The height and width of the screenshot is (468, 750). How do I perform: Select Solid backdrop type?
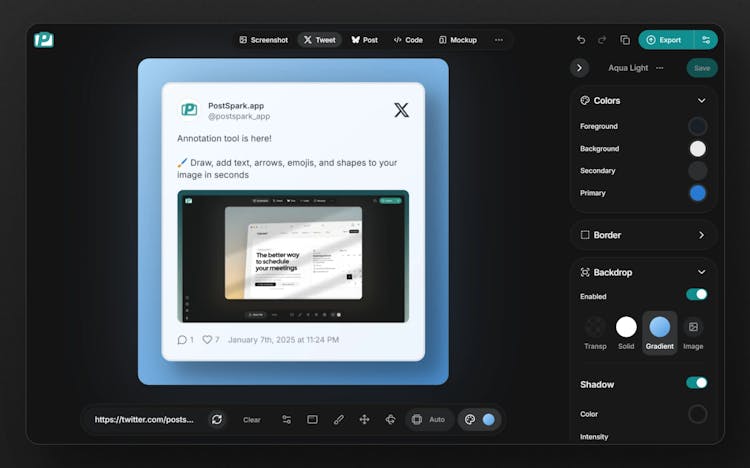pos(626,333)
